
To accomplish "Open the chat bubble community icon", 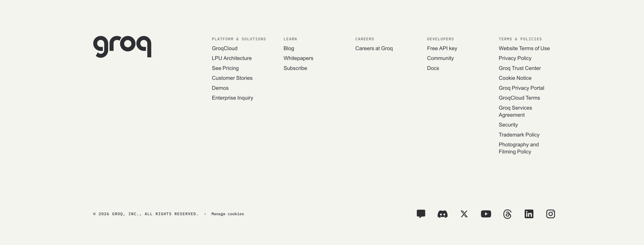I will pyautogui.click(x=421, y=214).
